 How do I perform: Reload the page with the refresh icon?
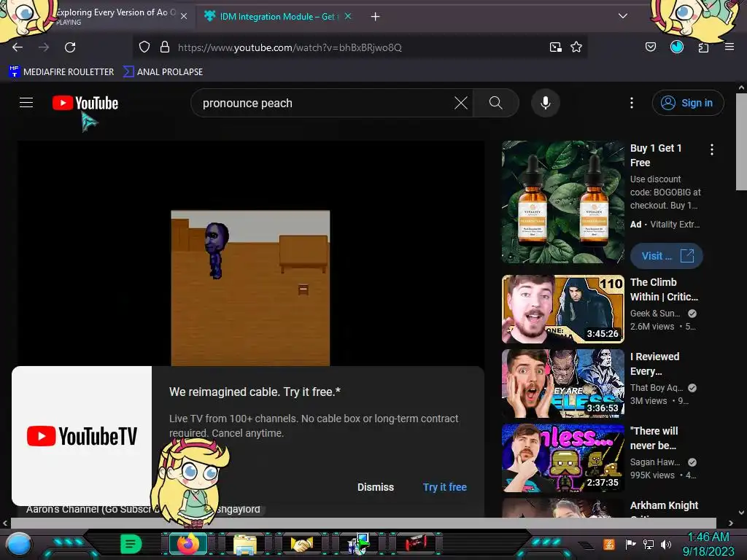(x=70, y=47)
